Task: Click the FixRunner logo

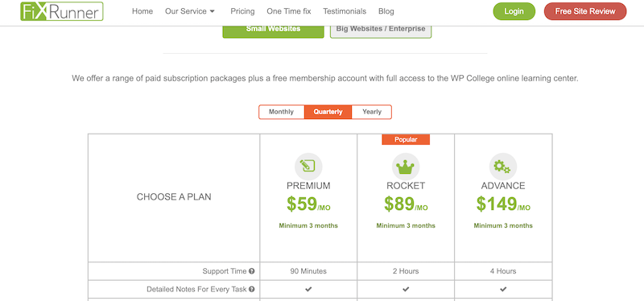Action: tap(62, 11)
